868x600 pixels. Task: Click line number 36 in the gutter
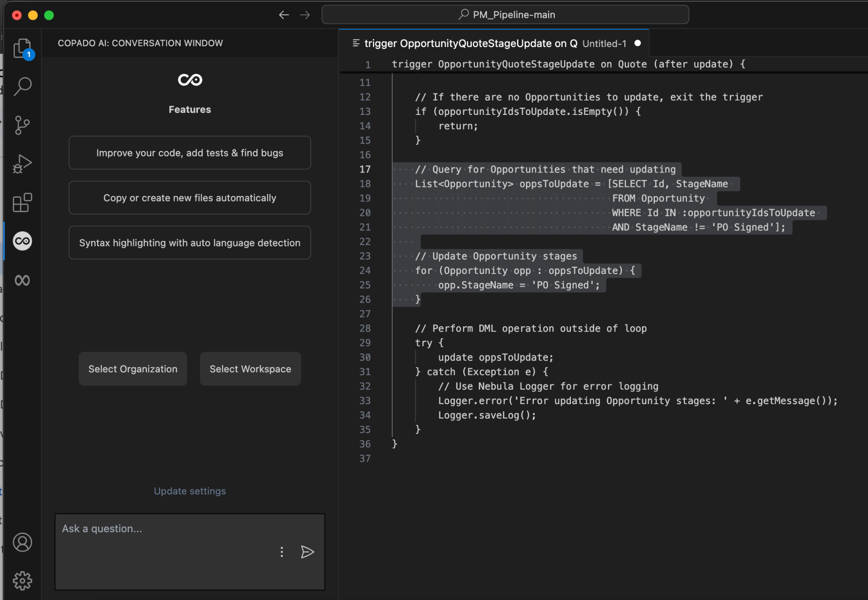pyautogui.click(x=365, y=444)
